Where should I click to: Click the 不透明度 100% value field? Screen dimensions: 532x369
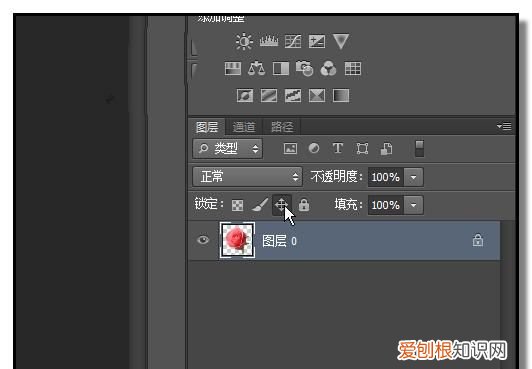pyautogui.click(x=386, y=177)
